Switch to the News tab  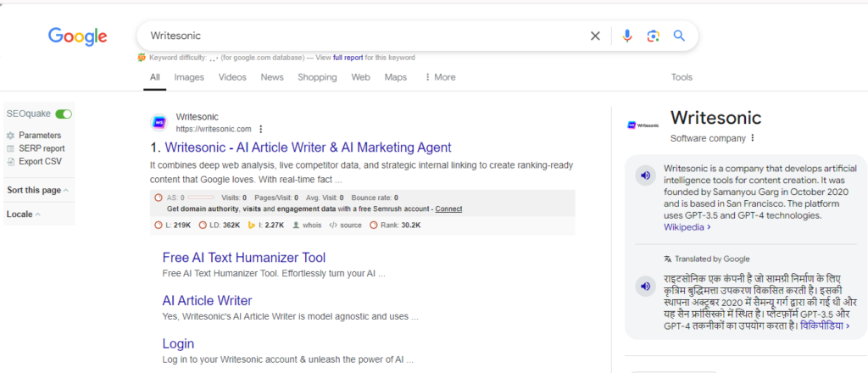[x=272, y=77]
